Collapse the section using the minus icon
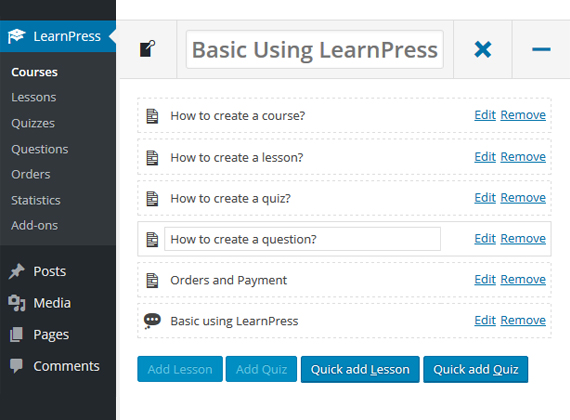The height and width of the screenshot is (420, 570). point(541,49)
